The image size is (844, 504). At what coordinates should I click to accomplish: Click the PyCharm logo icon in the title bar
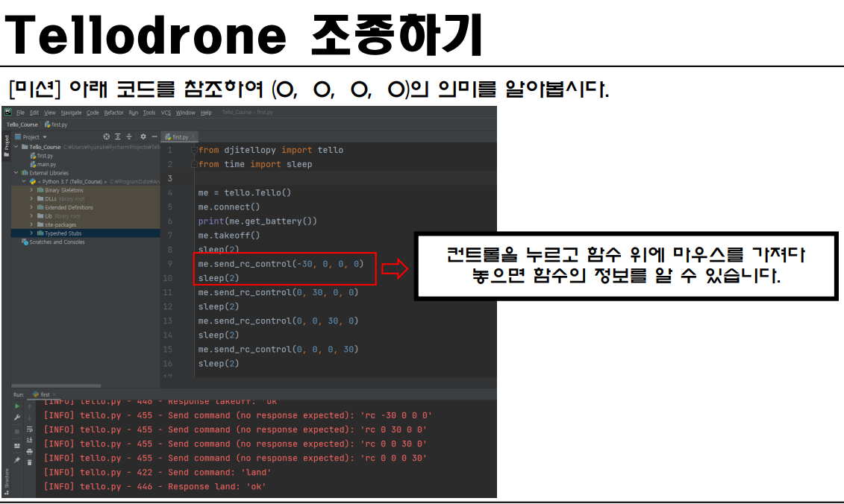coord(8,112)
